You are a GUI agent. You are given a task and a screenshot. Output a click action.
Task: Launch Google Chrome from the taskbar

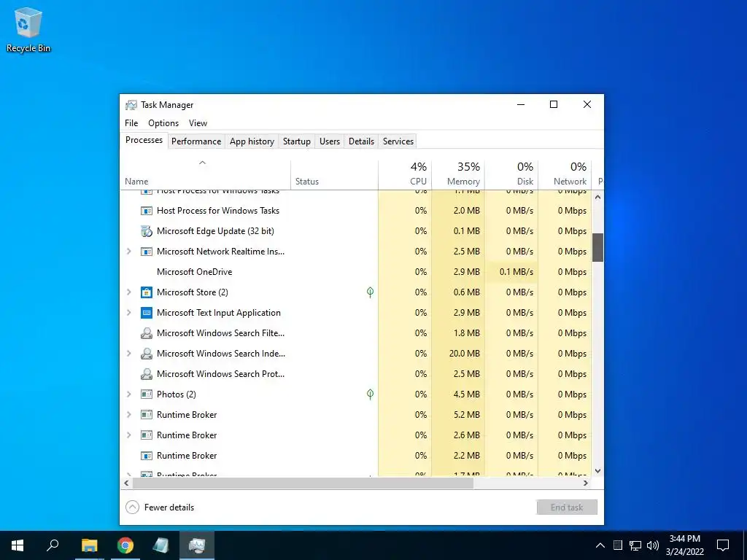pos(125,545)
